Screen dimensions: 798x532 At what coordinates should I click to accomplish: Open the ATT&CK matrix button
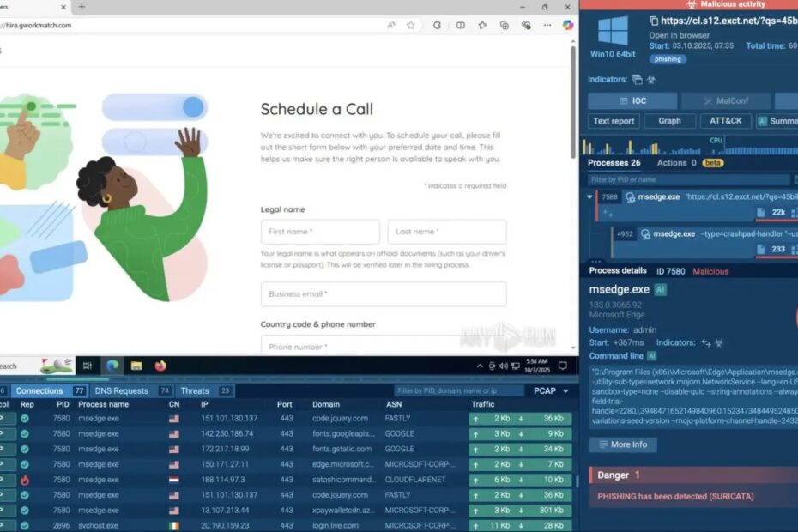(x=725, y=121)
